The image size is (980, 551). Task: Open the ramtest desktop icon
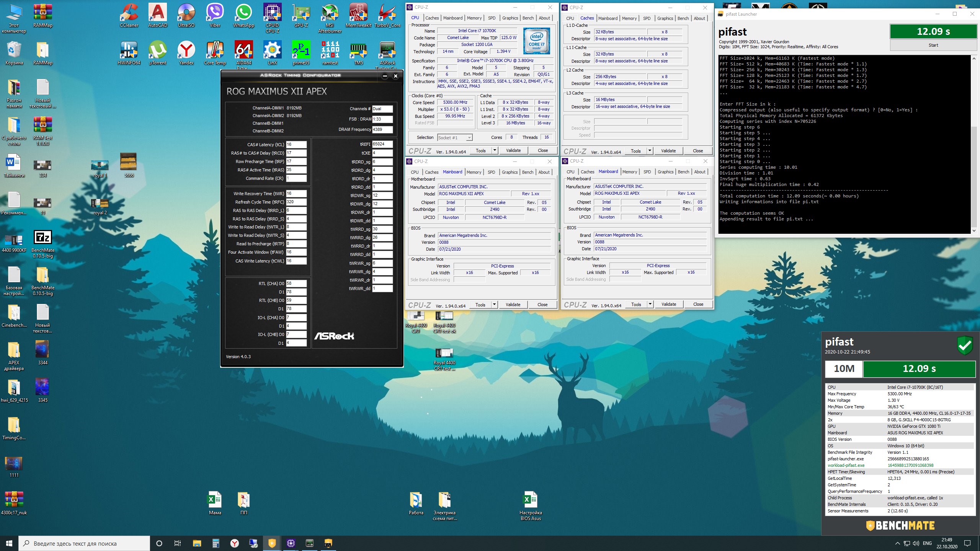pyautogui.click(x=330, y=53)
